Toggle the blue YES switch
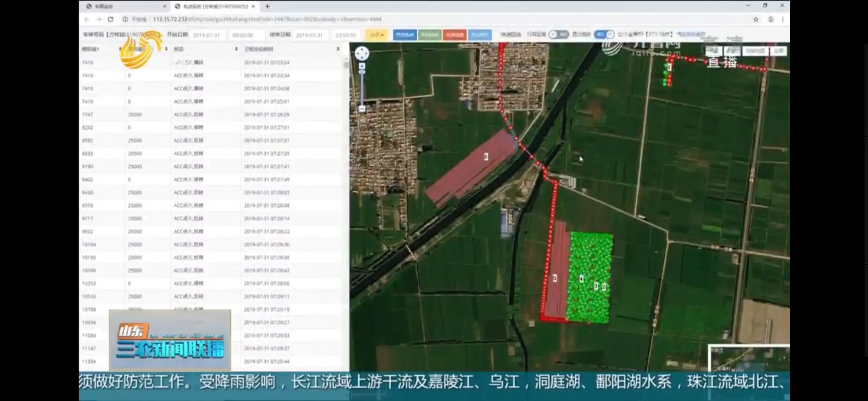 (604, 35)
